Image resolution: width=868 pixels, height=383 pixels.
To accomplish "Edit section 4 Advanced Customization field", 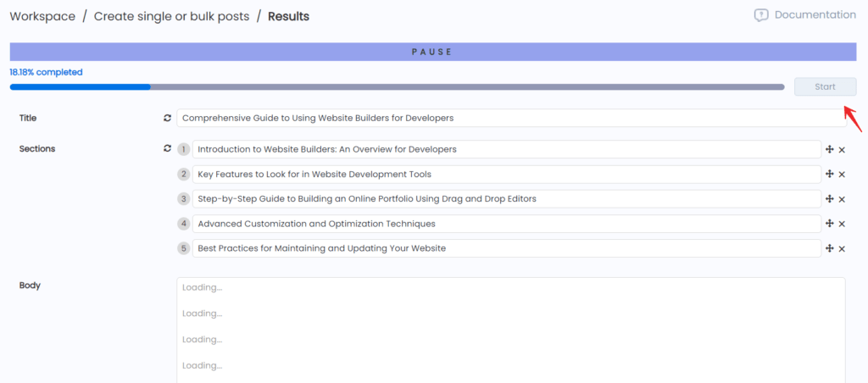I will point(507,224).
